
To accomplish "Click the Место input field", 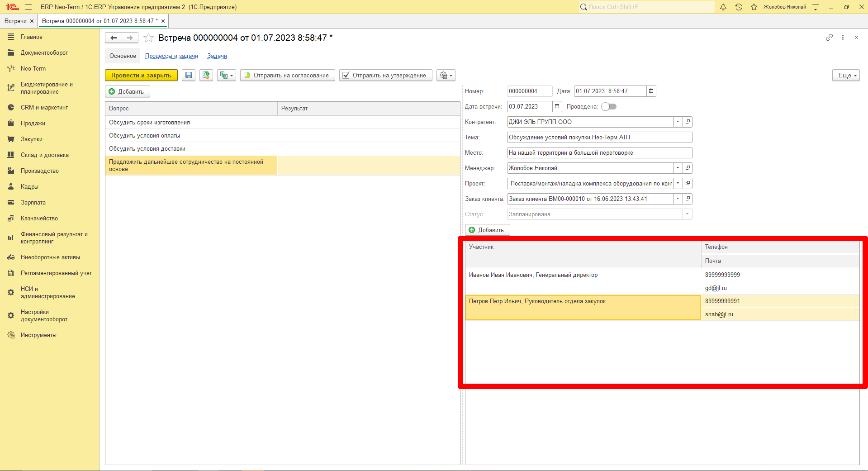I will tap(599, 152).
